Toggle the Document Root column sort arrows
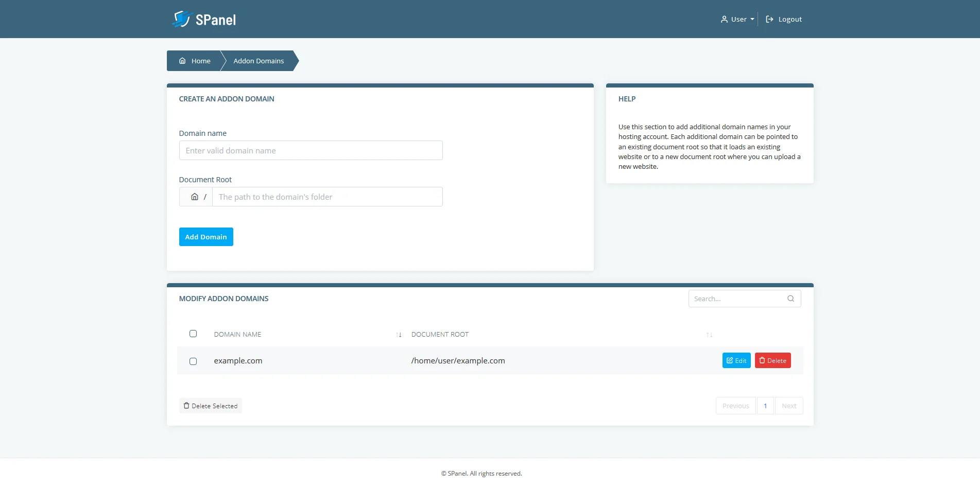 pyautogui.click(x=709, y=335)
